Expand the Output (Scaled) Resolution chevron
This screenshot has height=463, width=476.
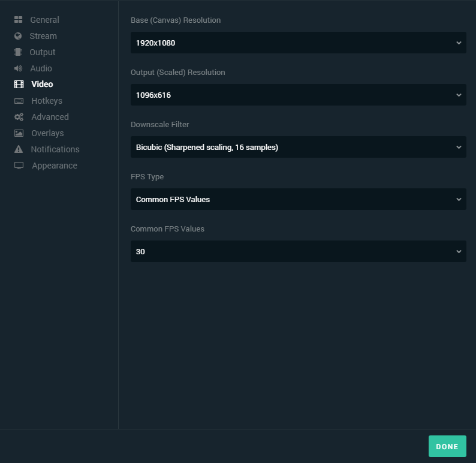pos(459,95)
